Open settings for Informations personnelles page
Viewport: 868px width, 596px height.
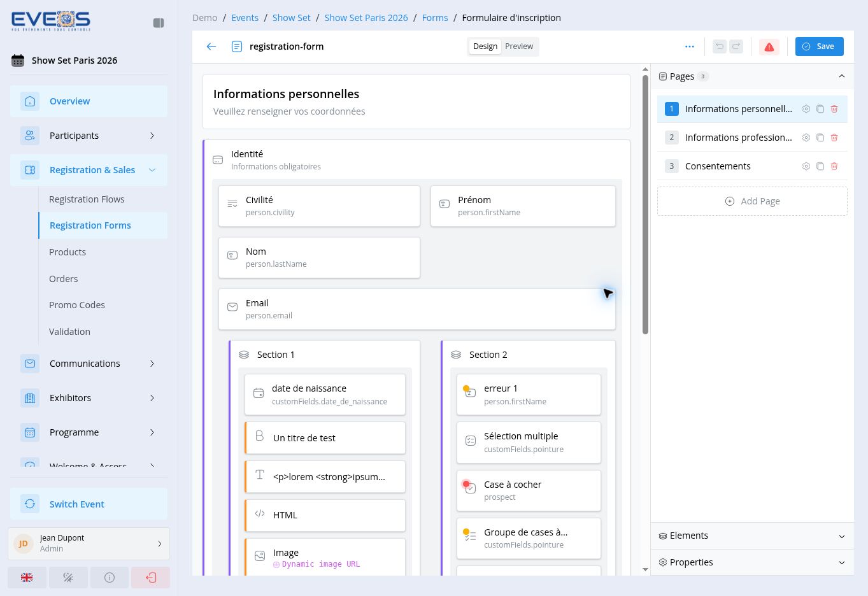pos(806,109)
